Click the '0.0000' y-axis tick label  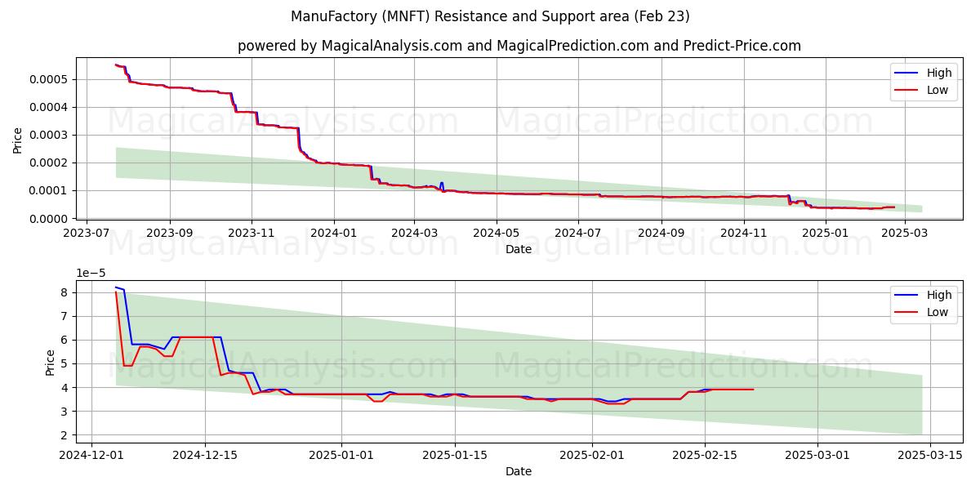pyautogui.click(x=50, y=218)
